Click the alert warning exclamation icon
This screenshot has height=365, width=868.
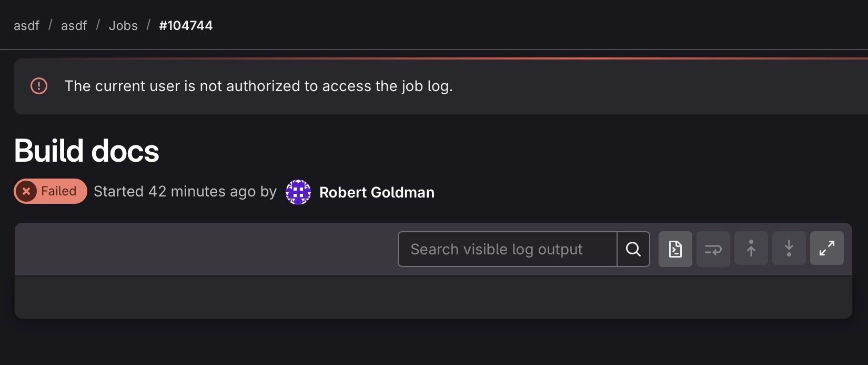click(39, 86)
